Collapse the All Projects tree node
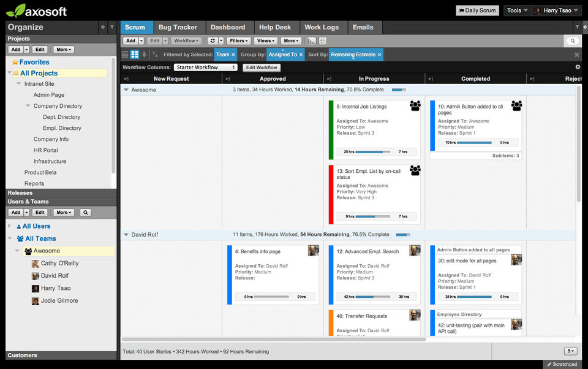 (10, 72)
